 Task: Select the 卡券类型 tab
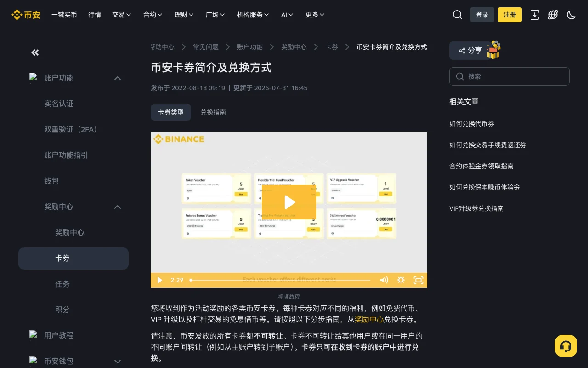pyautogui.click(x=171, y=112)
